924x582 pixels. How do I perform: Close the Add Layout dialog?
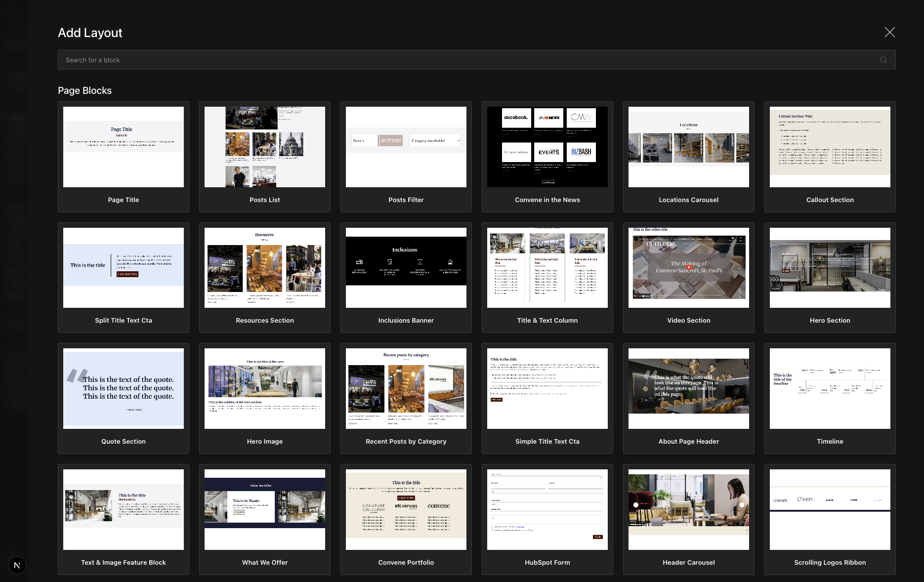(889, 32)
